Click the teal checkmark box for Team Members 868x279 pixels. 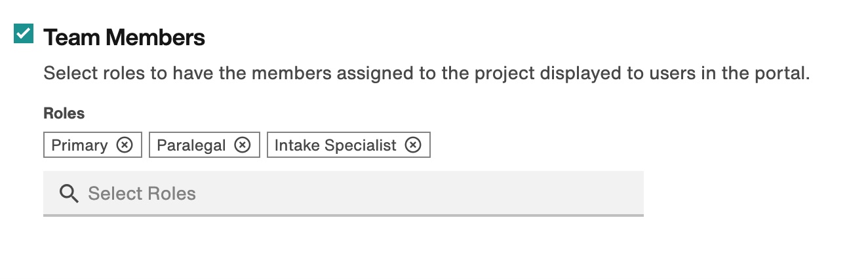pyautogui.click(x=24, y=33)
